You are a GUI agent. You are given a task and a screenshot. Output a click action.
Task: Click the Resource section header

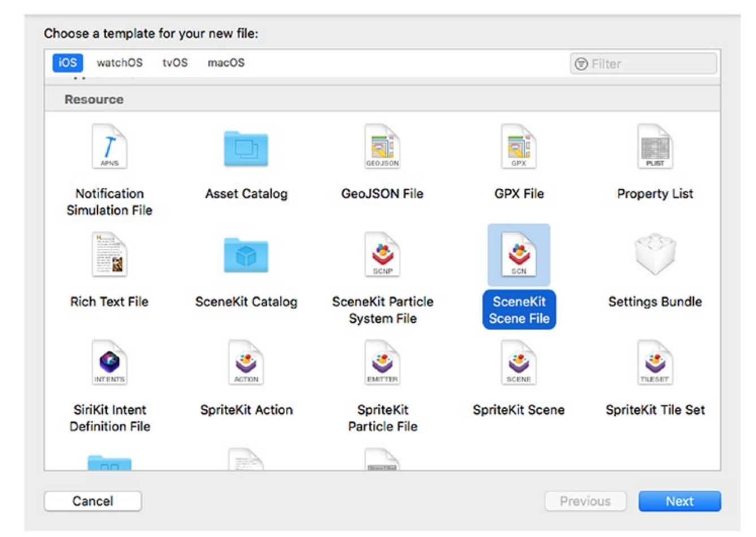coord(383,99)
